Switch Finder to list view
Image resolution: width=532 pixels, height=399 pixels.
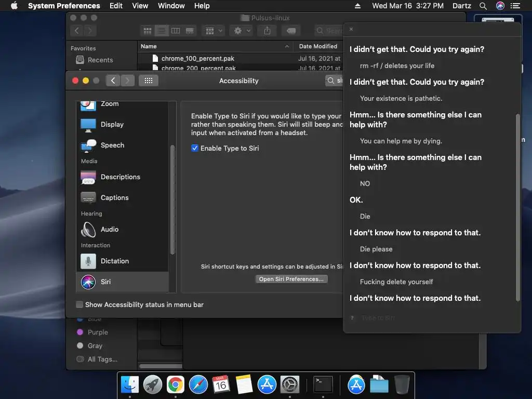pyautogui.click(x=162, y=31)
